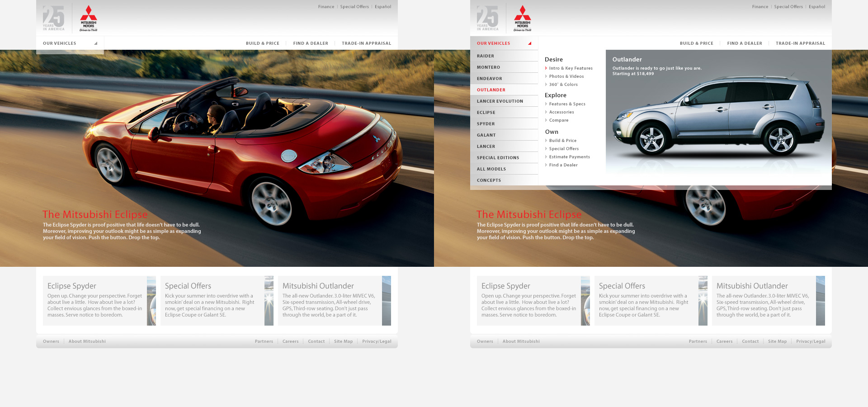Screen dimensions: 868x407
Task: Click Estimate Payments under Own
Action: click(569, 157)
